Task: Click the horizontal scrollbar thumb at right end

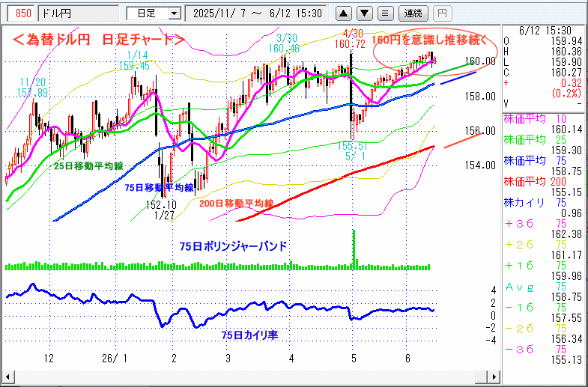Action: (482, 376)
